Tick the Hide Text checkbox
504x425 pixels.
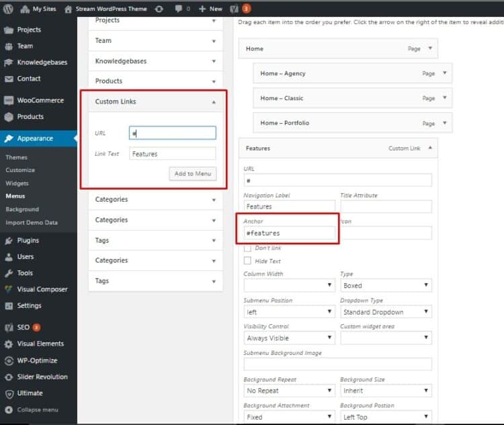click(247, 261)
